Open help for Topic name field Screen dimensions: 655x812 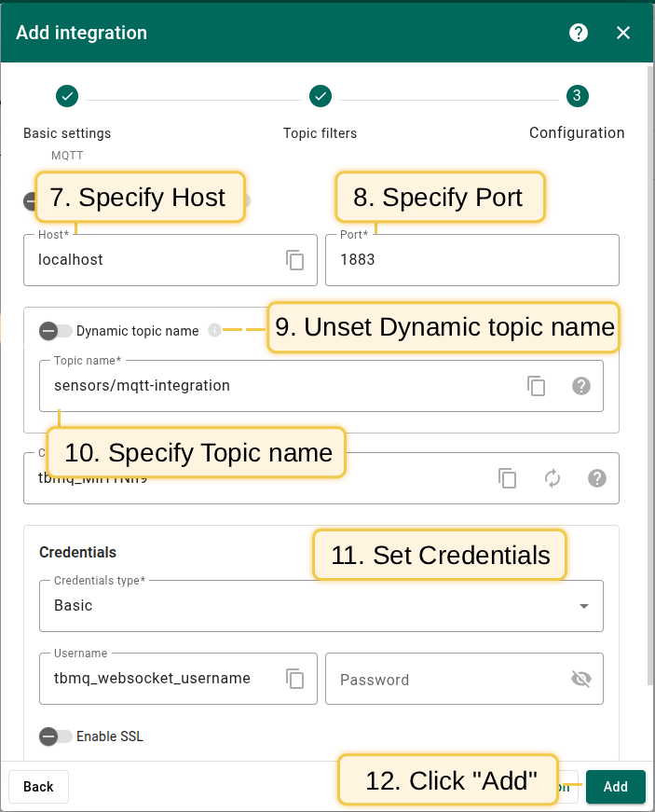coord(581,386)
